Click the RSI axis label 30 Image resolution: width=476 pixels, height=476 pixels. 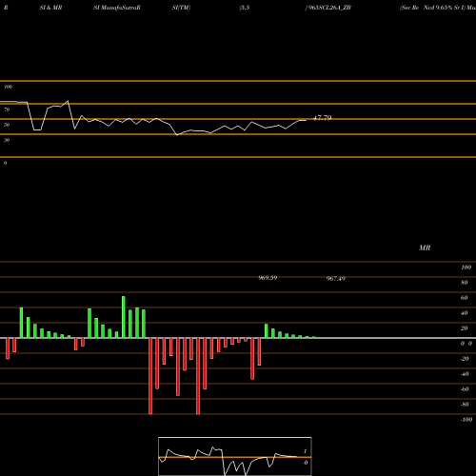click(x=7, y=140)
